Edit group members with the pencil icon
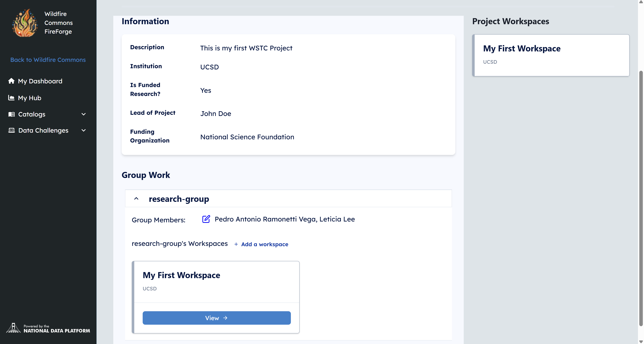The height and width of the screenshot is (344, 644). click(206, 219)
